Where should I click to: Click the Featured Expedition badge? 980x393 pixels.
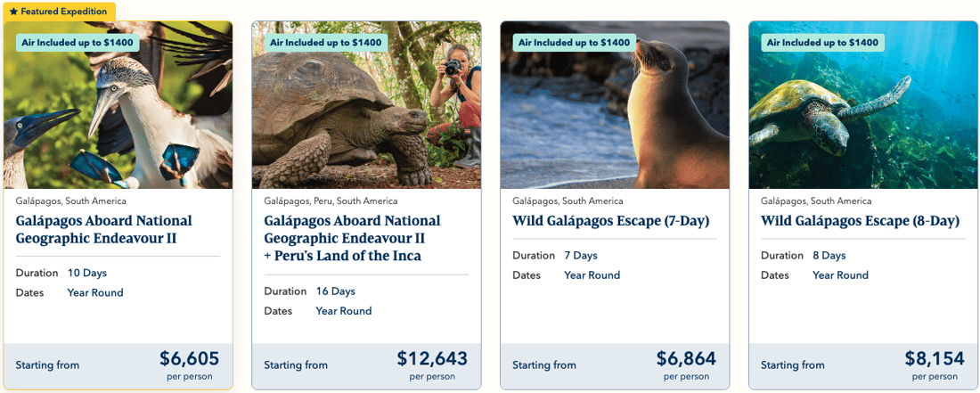58,12
